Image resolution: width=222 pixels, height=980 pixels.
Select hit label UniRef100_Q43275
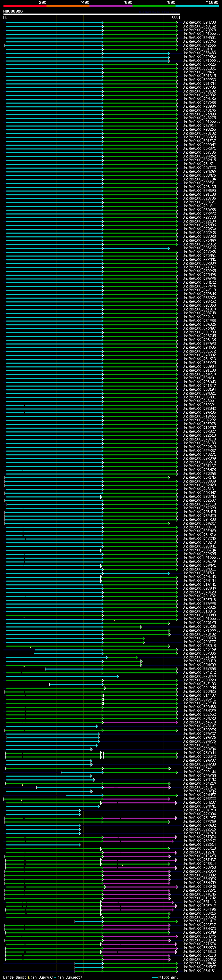pos(199,118)
